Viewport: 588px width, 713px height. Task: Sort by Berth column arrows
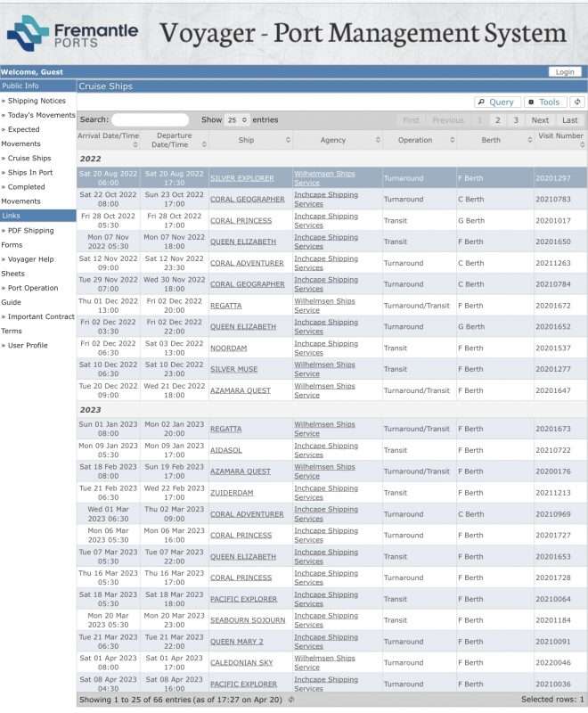click(530, 140)
